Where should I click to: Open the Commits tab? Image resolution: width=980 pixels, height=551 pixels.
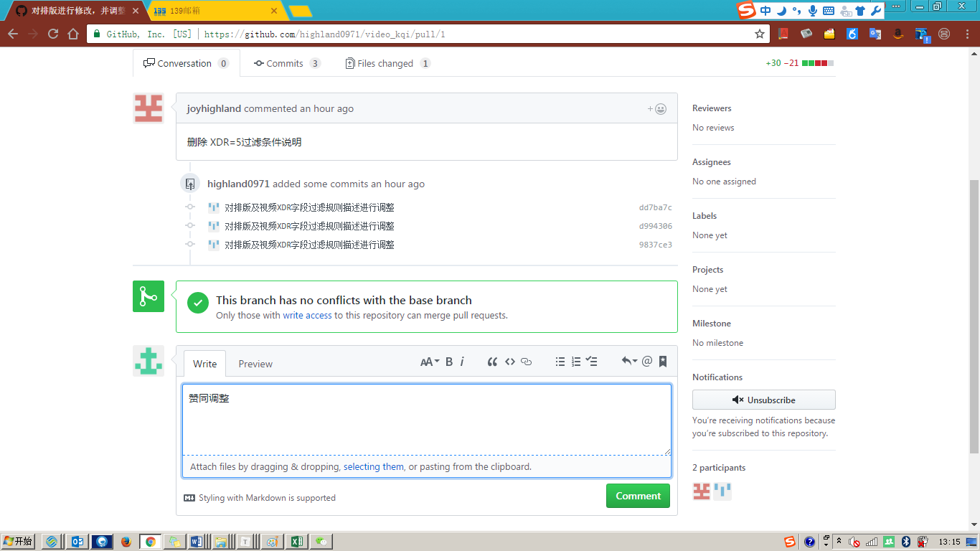[286, 63]
